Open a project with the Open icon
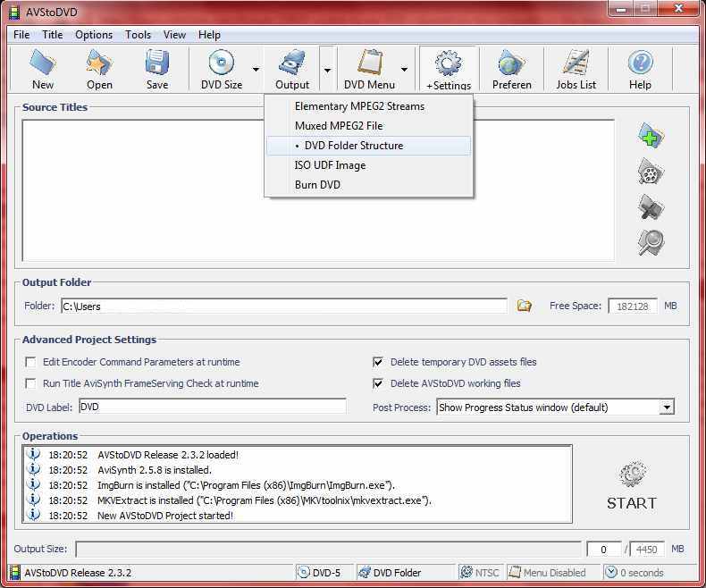The height and width of the screenshot is (588, 706). pos(99,63)
